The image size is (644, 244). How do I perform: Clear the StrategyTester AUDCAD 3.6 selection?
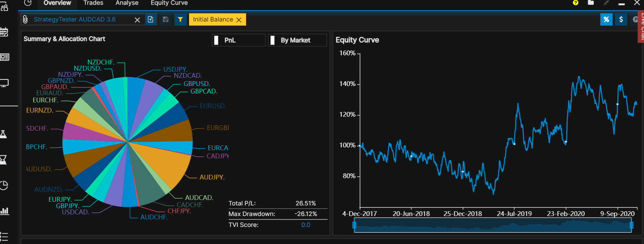tap(137, 20)
